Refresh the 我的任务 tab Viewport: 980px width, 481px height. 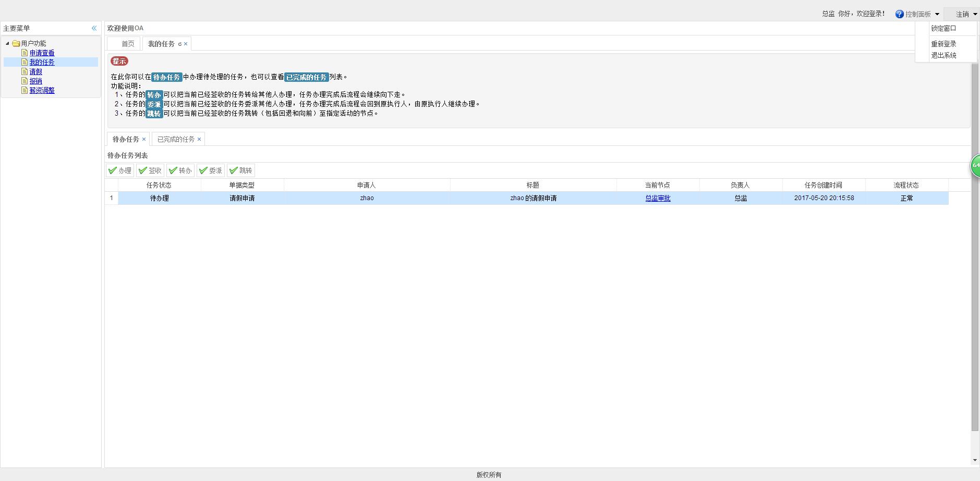tap(180, 44)
